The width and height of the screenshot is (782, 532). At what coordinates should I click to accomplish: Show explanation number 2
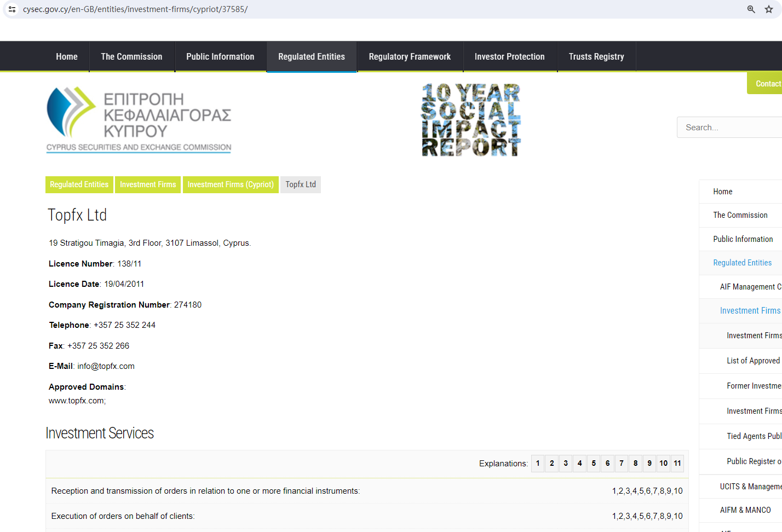pos(552,464)
